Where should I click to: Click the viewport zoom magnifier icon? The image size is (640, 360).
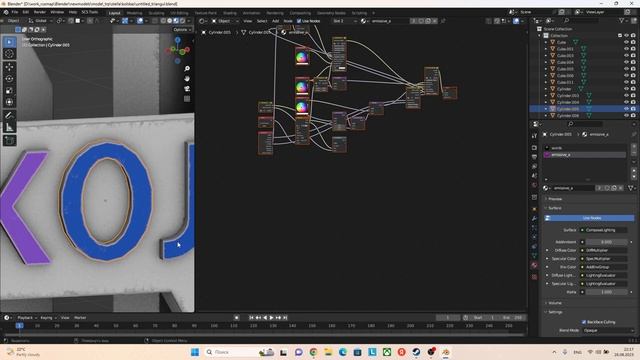(x=187, y=69)
